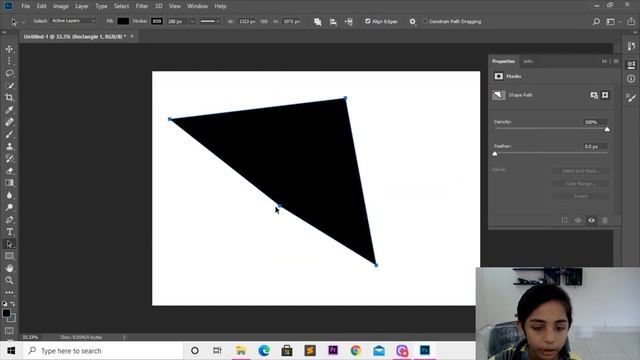
Task: Add vector mask button in Properties
Action: click(605, 95)
